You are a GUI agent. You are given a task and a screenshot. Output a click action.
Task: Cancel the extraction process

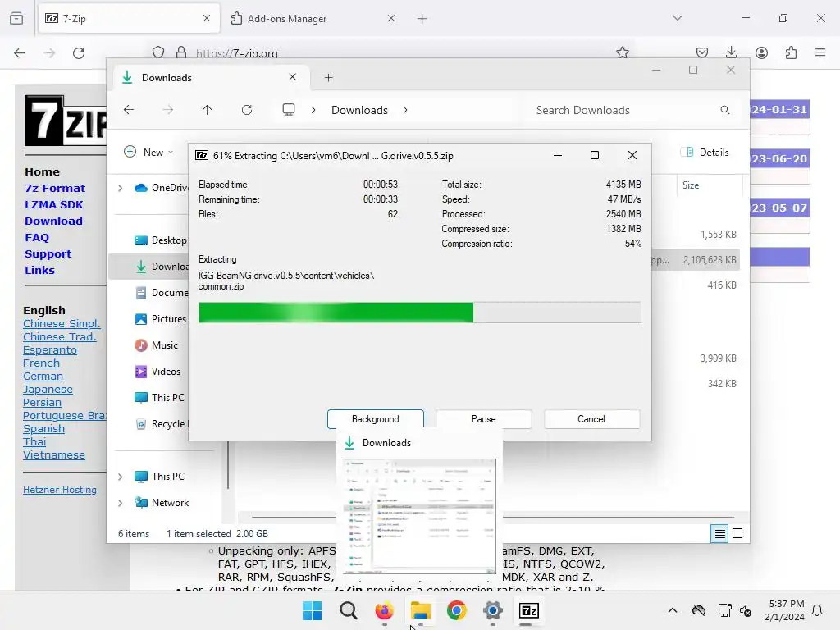coord(591,419)
